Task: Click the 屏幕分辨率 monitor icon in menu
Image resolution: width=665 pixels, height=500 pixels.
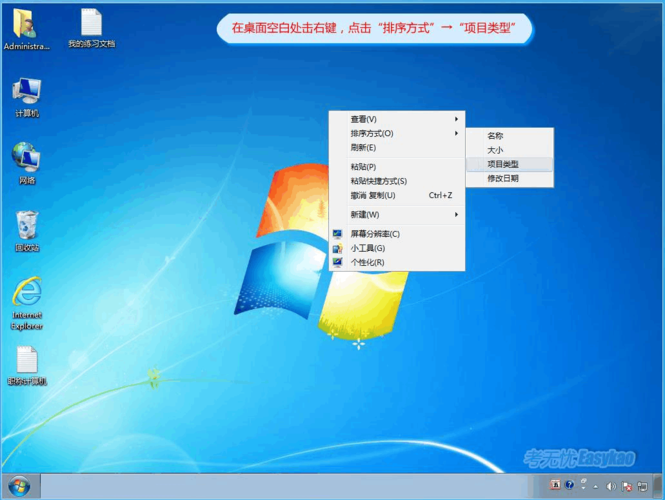Action: click(338, 234)
